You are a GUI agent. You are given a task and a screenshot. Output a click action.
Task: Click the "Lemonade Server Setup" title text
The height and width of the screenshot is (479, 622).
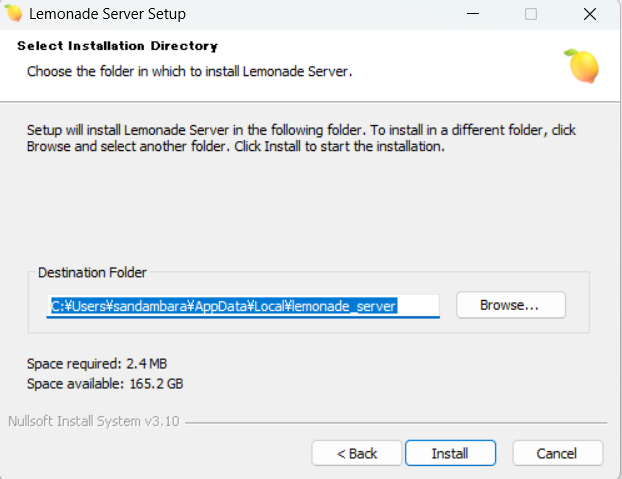pos(107,15)
